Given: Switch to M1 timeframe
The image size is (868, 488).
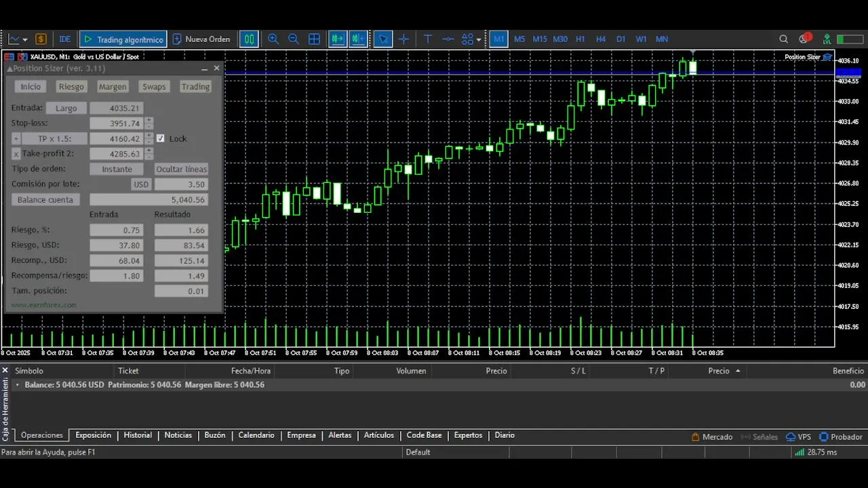Looking at the screenshot, I should pyautogui.click(x=499, y=39).
